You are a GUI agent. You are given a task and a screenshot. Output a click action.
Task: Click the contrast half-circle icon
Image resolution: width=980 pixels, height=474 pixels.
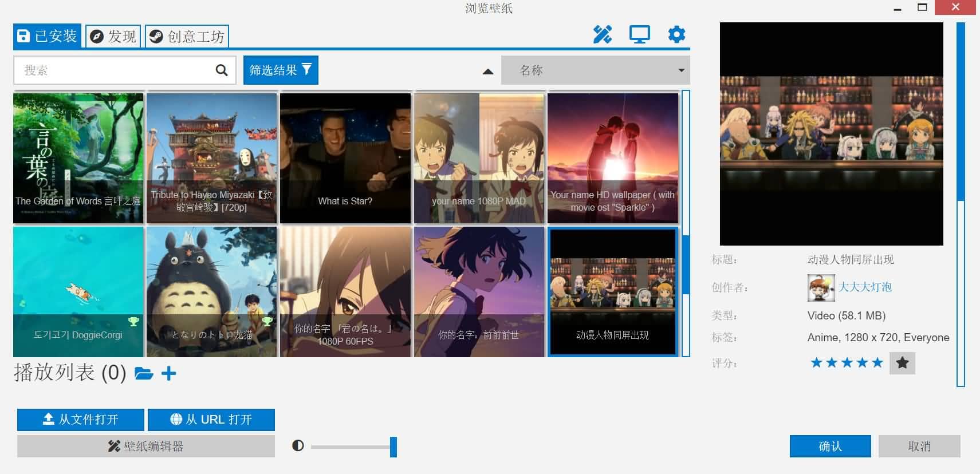(x=298, y=445)
